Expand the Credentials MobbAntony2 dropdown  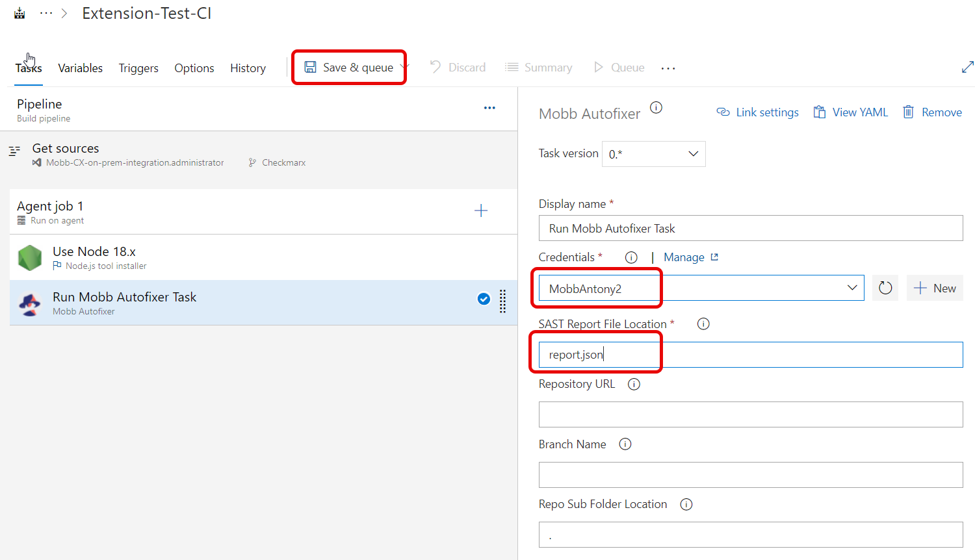(x=851, y=288)
